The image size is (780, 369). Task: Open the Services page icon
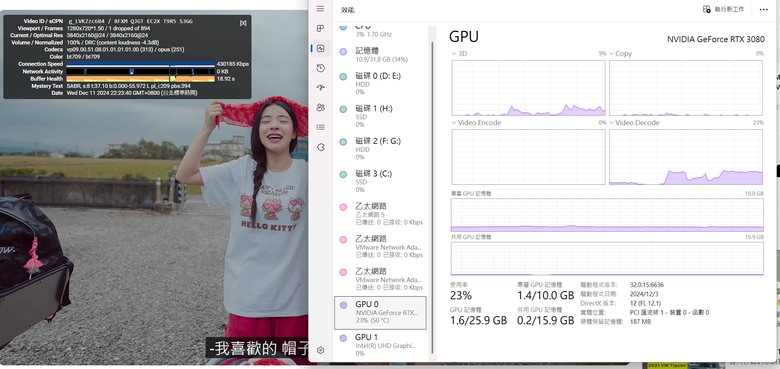(320, 147)
